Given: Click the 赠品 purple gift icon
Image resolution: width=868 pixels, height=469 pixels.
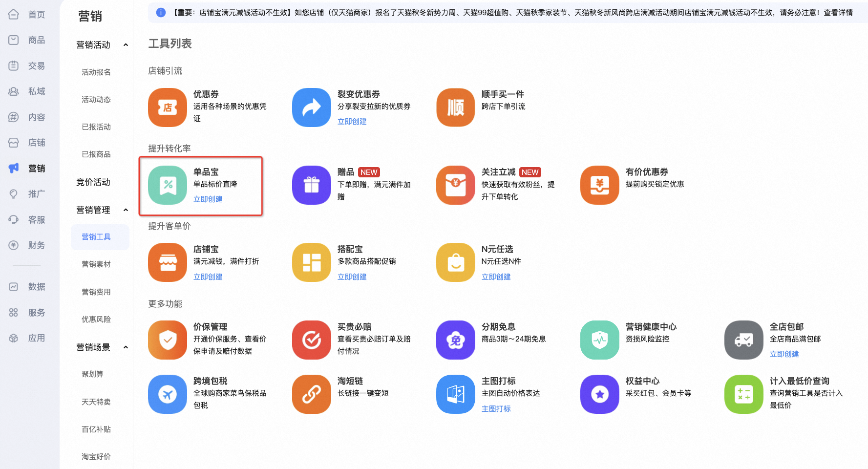Looking at the screenshot, I should [x=312, y=185].
